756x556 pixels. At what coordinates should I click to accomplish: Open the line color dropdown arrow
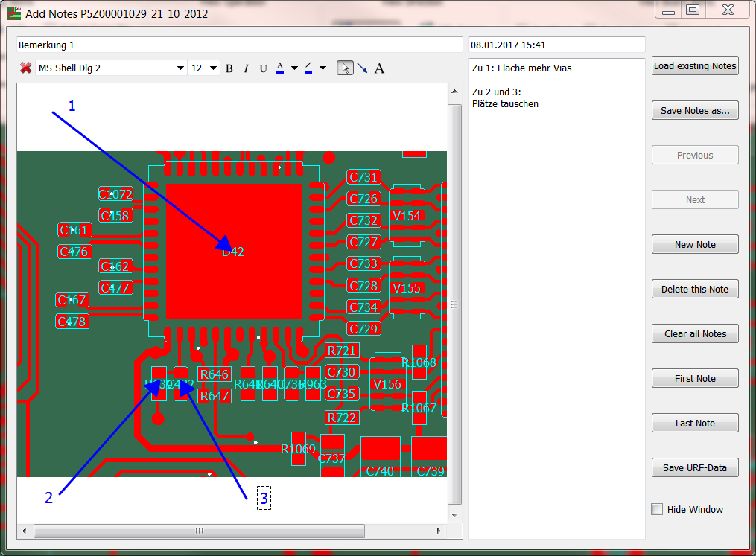tap(323, 68)
